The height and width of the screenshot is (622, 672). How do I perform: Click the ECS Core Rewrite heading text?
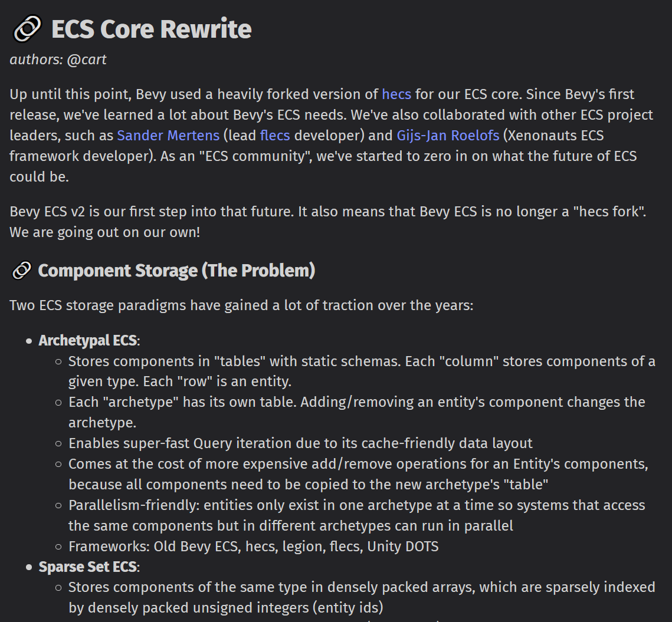click(x=151, y=29)
